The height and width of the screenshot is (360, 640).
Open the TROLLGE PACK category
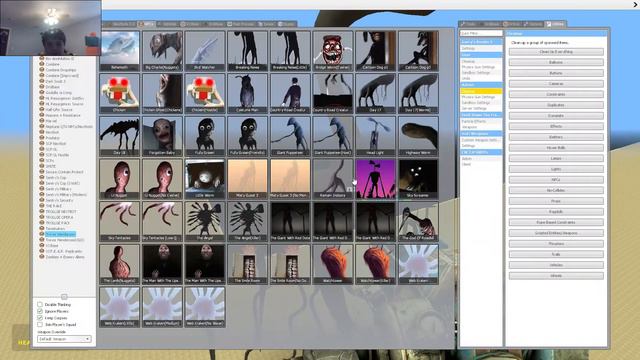[x=58, y=223]
